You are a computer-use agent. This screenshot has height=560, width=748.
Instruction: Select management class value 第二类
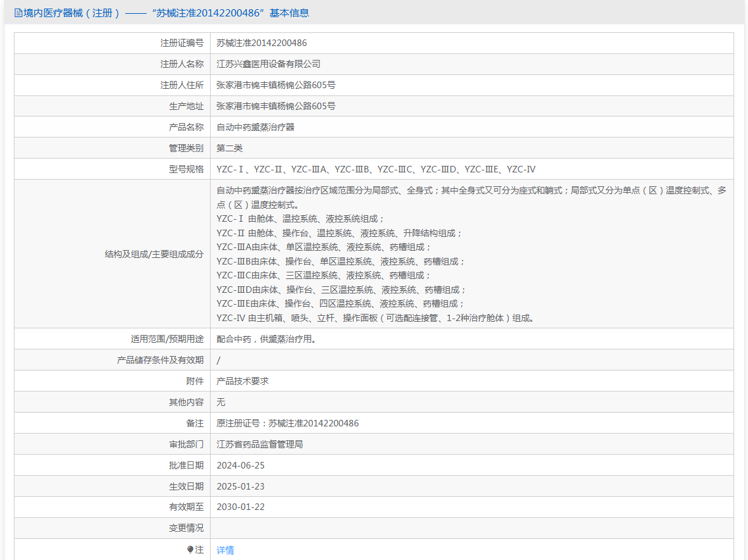229,148
